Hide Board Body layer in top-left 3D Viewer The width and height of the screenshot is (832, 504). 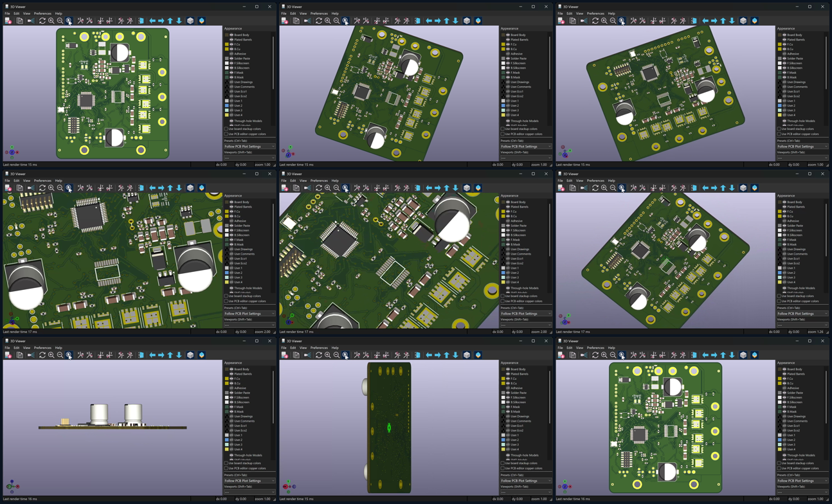point(231,35)
